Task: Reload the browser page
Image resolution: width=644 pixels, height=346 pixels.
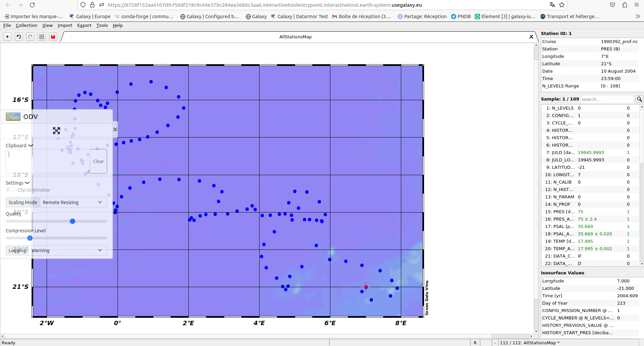Action: (32, 5)
